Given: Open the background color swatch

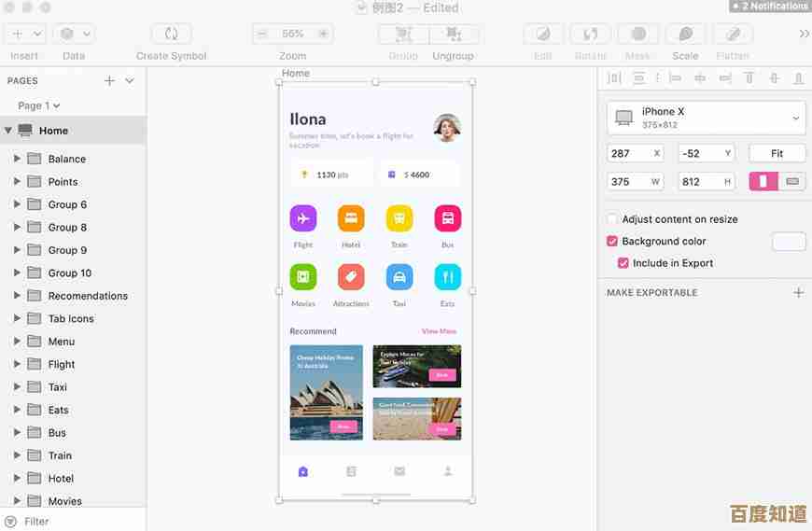Looking at the screenshot, I should tap(788, 242).
